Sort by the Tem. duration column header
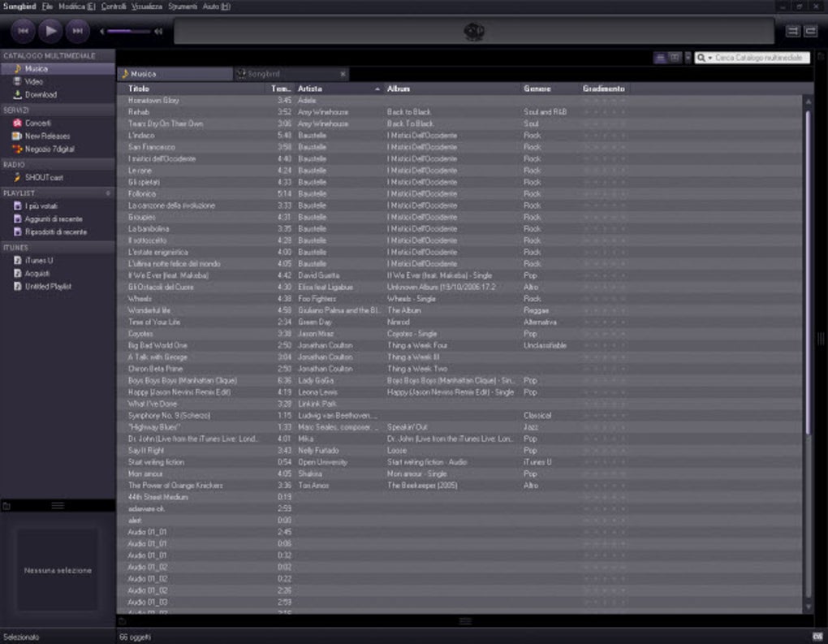 pos(281,89)
